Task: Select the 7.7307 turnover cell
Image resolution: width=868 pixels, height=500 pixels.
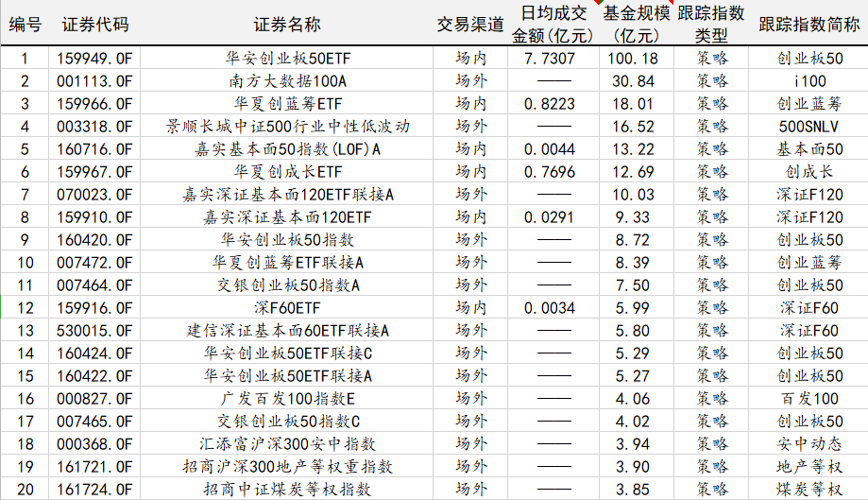Action: pyautogui.click(x=553, y=59)
